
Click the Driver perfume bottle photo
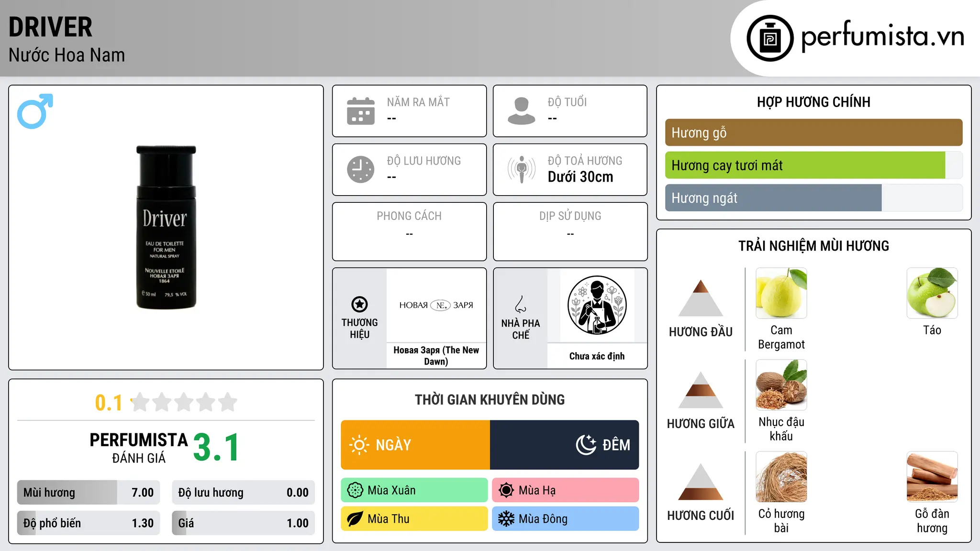click(x=166, y=227)
